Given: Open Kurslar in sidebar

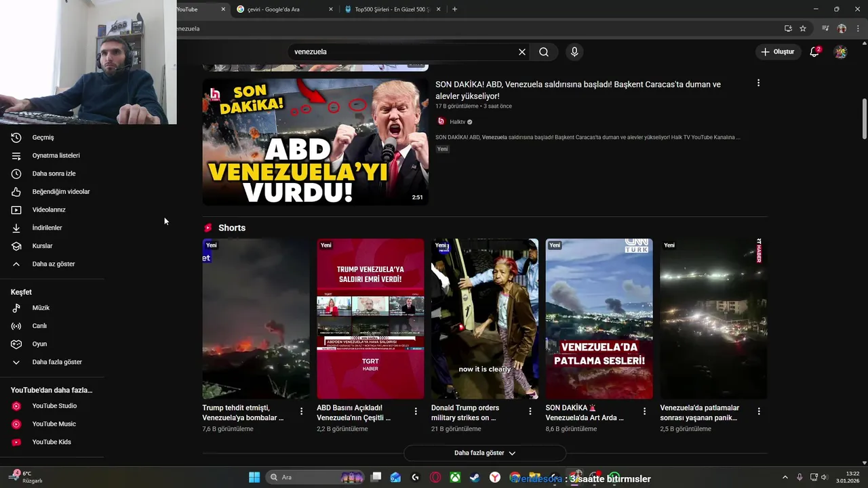Looking at the screenshot, I should pos(42,246).
